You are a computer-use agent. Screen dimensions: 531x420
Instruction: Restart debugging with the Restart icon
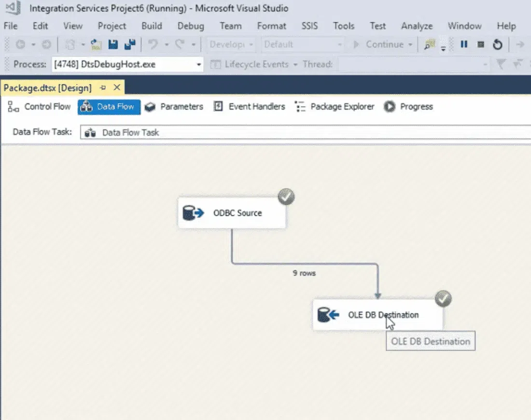[x=498, y=44]
